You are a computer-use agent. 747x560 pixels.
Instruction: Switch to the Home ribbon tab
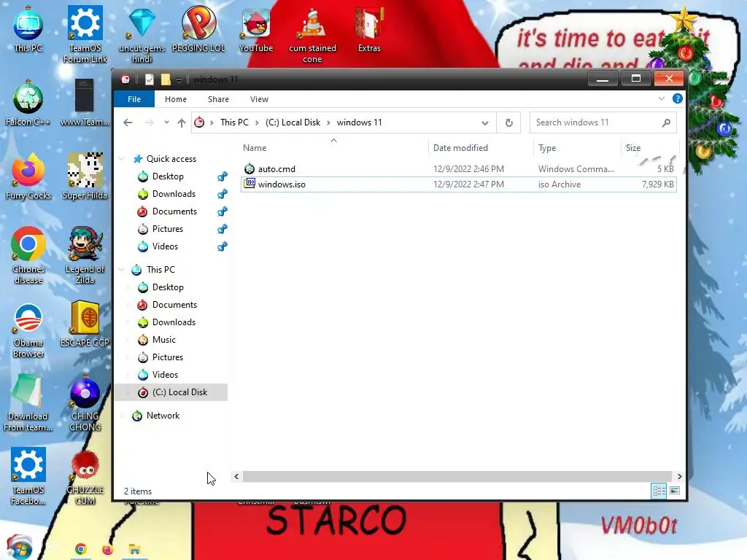(175, 99)
